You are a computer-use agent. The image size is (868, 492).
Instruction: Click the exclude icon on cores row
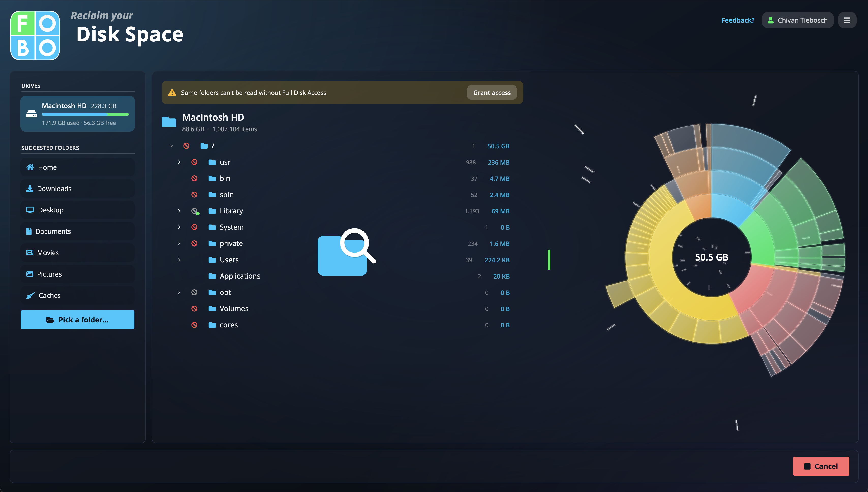point(194,325)
